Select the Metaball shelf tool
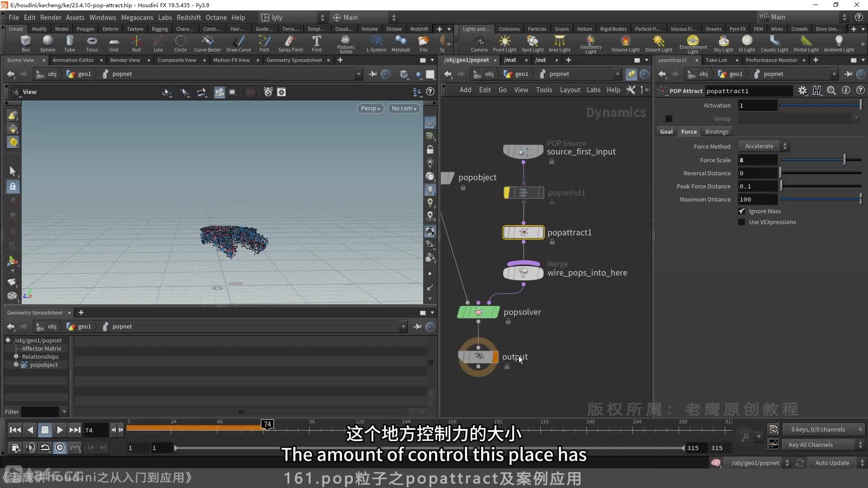 pos(401,44)
